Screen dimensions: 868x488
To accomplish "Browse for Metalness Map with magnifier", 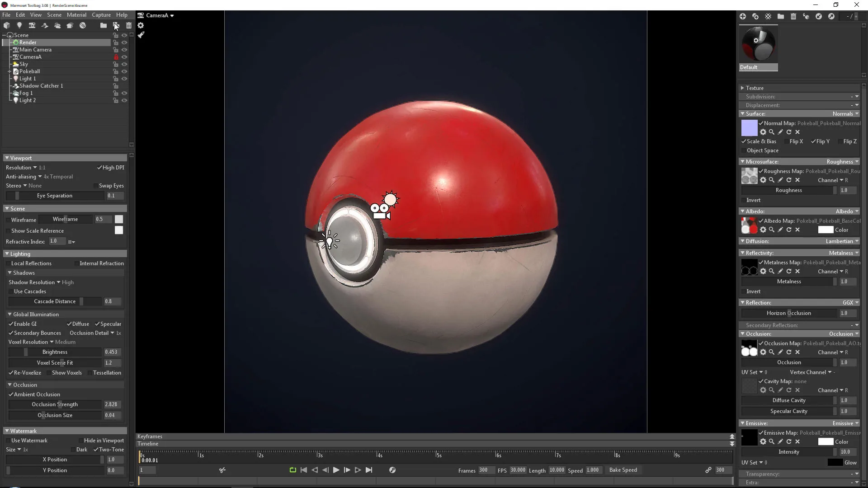I will pyautogui.click(x=772, y=271).
